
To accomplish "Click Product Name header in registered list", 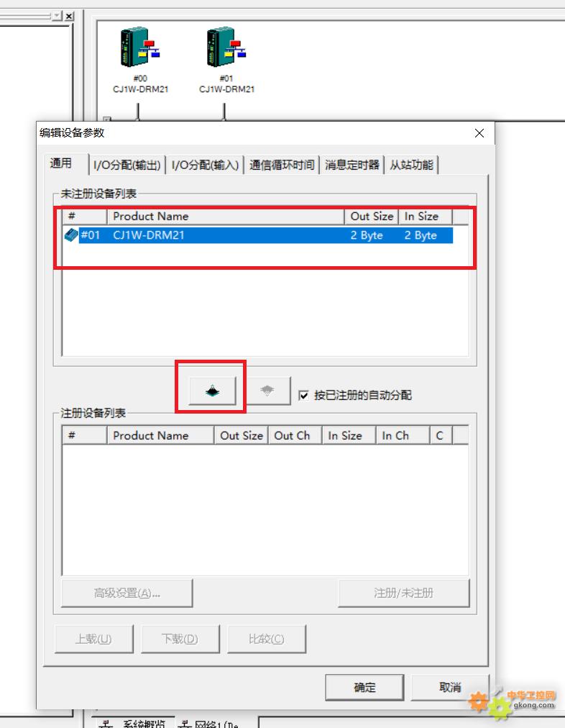I will [160, 435].
